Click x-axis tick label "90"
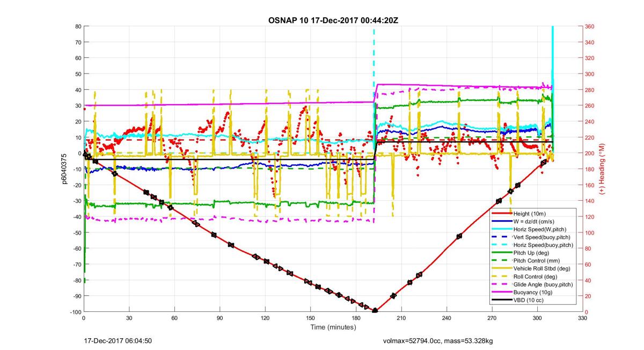The height and width of the screenshot is (350, 644). click(219, 318)
